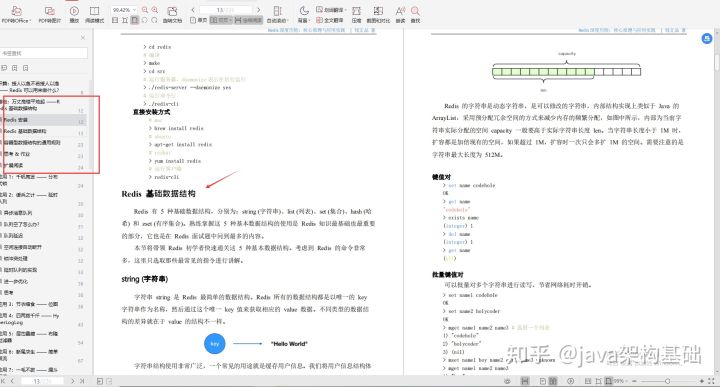Click the 压缩 compress PDF icon
Screen dimensions: 720x387
pos(356,14)
